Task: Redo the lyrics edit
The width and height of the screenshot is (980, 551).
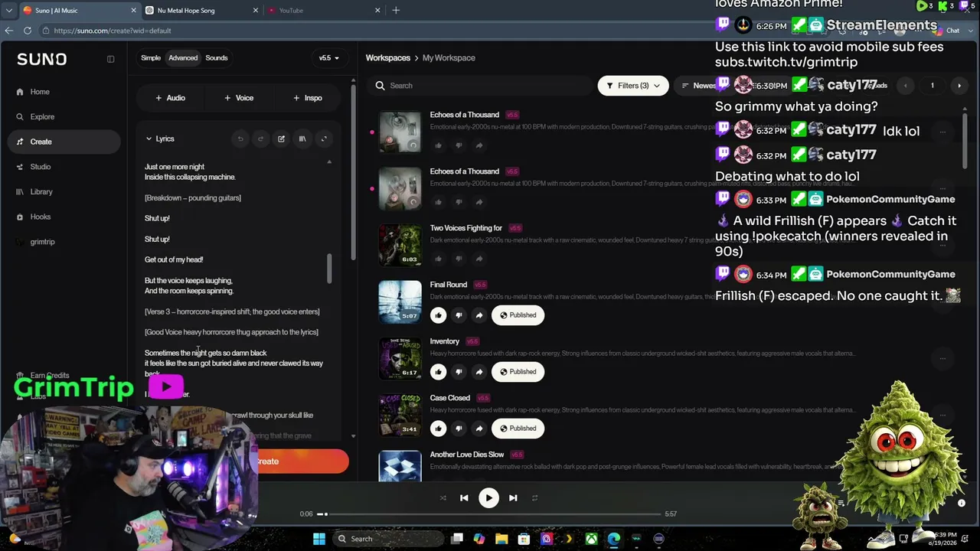Action: coord(260,139)
